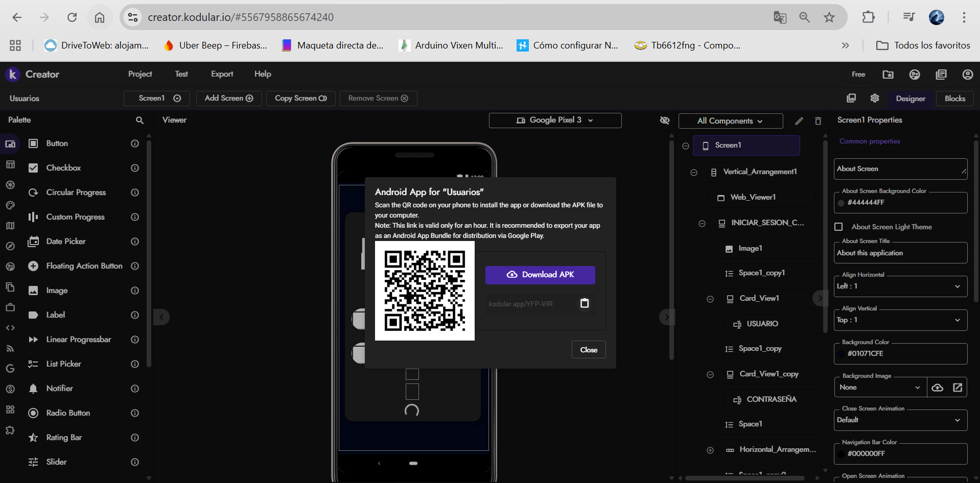Open the Align Horizontal dropdown
Image resolution: width=980 pixels, height=483 pixels.
tap(900, 286)
